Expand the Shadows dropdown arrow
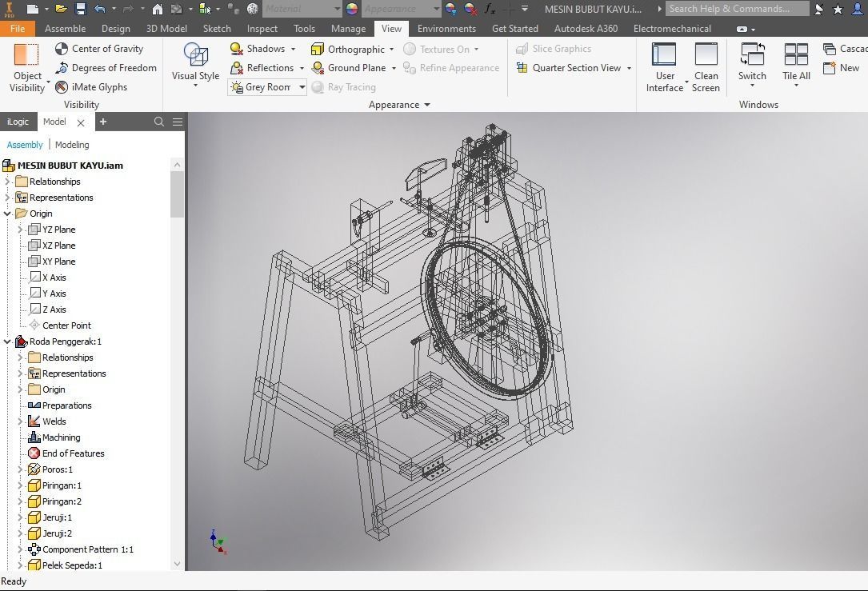868x591 pixels. (x=294, y=50)
